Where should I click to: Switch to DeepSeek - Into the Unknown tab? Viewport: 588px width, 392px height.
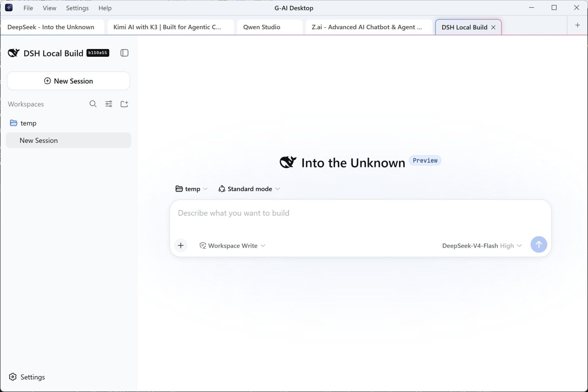pyautogui.click(x=52, y=27)
